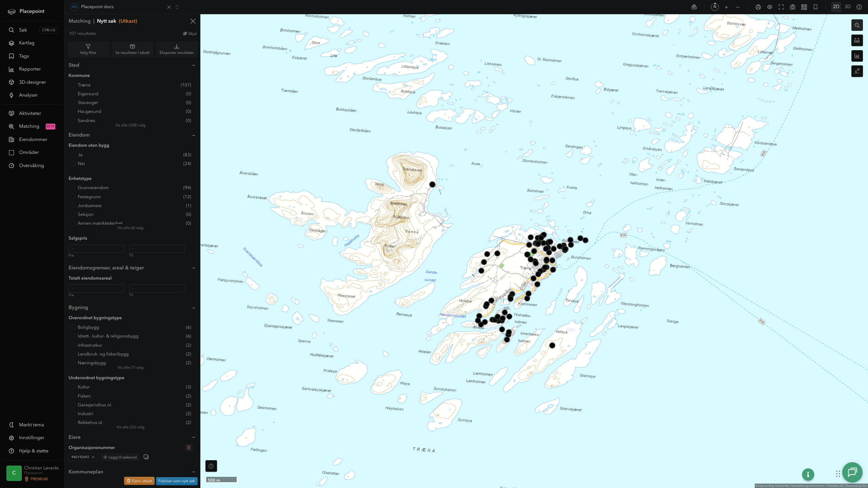Screen dimensions: 868x488
Task: Open the info icon in top toolbar
Action: pyautogui.click(x=859, y=7)
